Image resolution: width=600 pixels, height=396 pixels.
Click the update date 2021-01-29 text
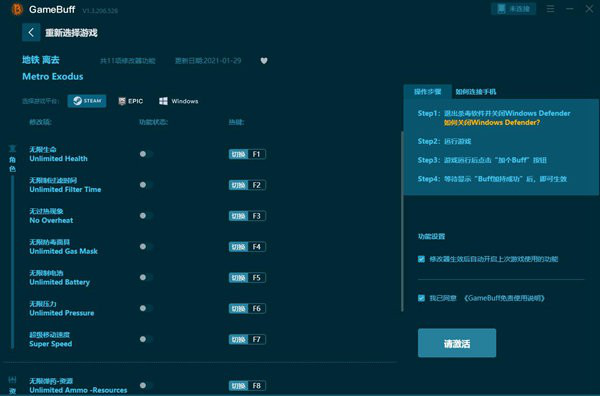coord(208,61)
